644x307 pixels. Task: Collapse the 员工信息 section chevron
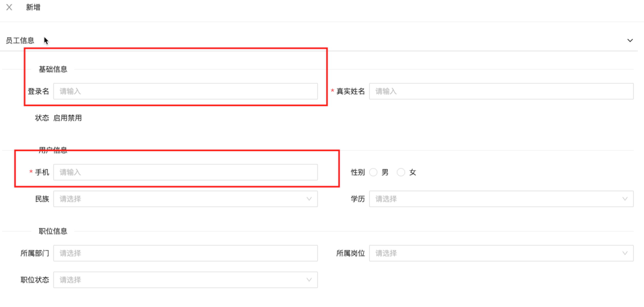click(630, 40)
